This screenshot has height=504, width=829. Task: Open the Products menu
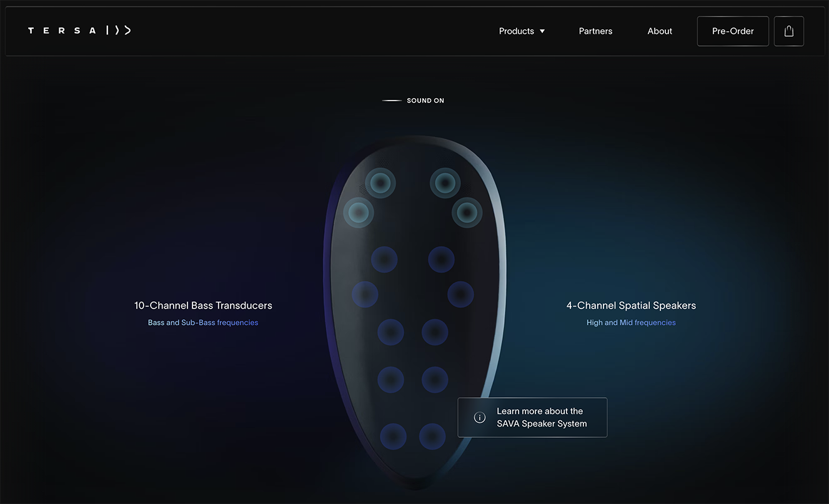[x=522, y=31]
